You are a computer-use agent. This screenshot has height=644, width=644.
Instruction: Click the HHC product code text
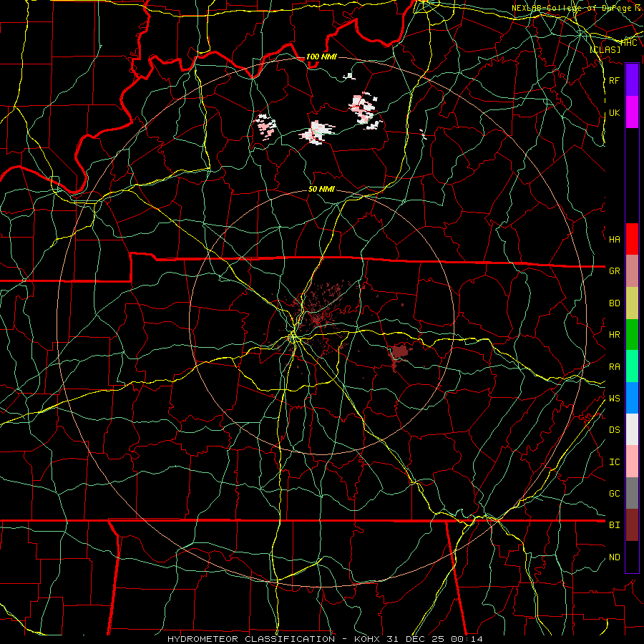point(629,43)
